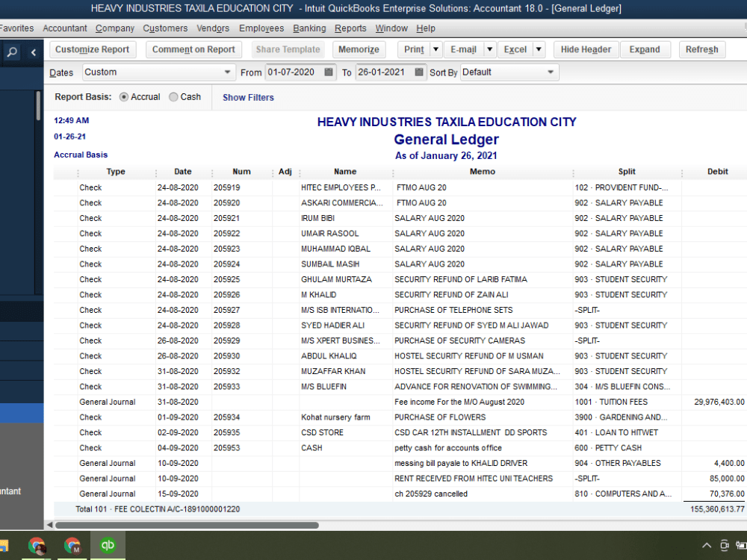The width and height of the screenshot is (747, 560).
Task: Click the Show Filters link
Action: (x=248, y=98)
